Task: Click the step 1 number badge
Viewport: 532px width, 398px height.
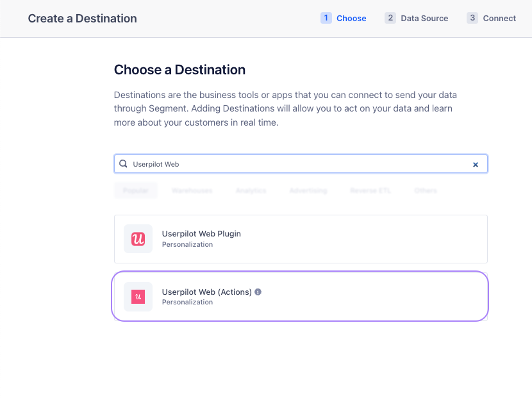Action: click(326, 18)
